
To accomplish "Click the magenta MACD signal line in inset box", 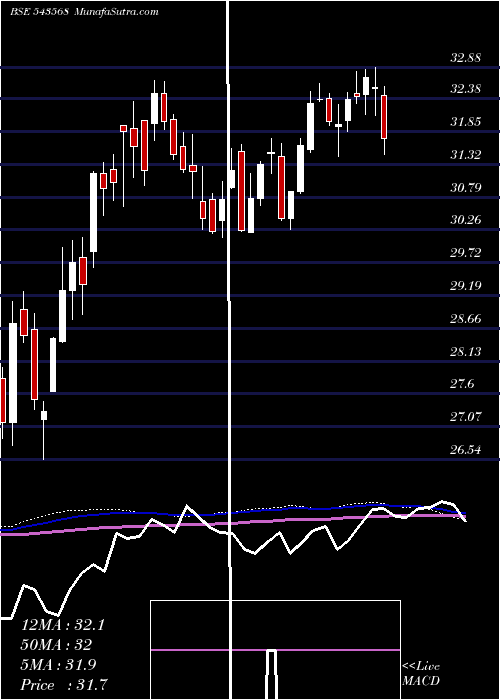I will click(275, 650).
